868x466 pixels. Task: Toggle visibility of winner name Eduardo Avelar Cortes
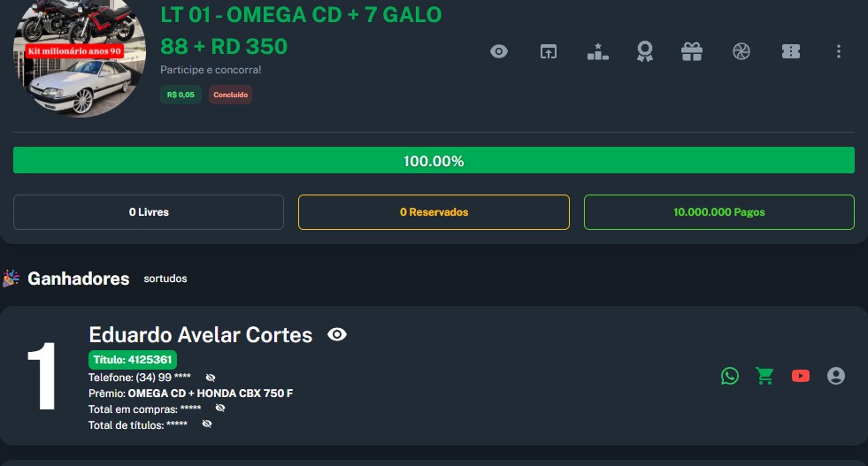pos(337,334)
